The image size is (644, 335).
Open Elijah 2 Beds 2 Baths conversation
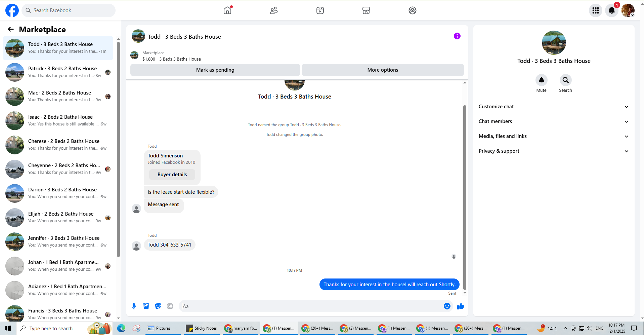click(x=58, y=218)
